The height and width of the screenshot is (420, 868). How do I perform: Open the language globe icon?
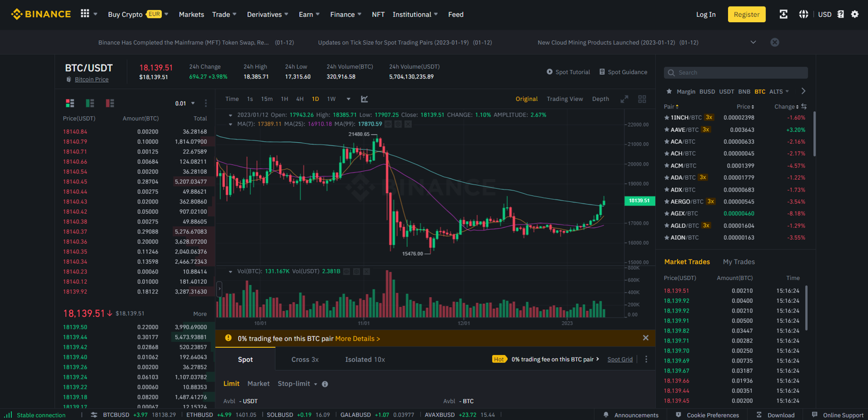[803, 14]
